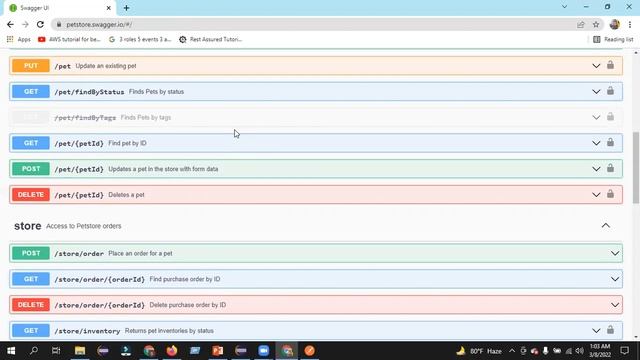This screenshot has height=360, width=640.
Task: Click the deprecated /pet/findByTags path
Action: pyautogui.click(x=85, y=118)
